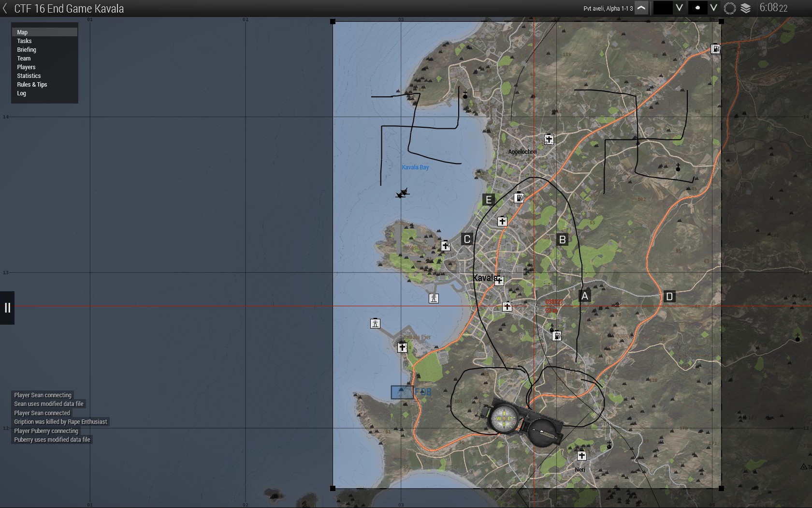Select objective marker E

click(x=489, y=200)
